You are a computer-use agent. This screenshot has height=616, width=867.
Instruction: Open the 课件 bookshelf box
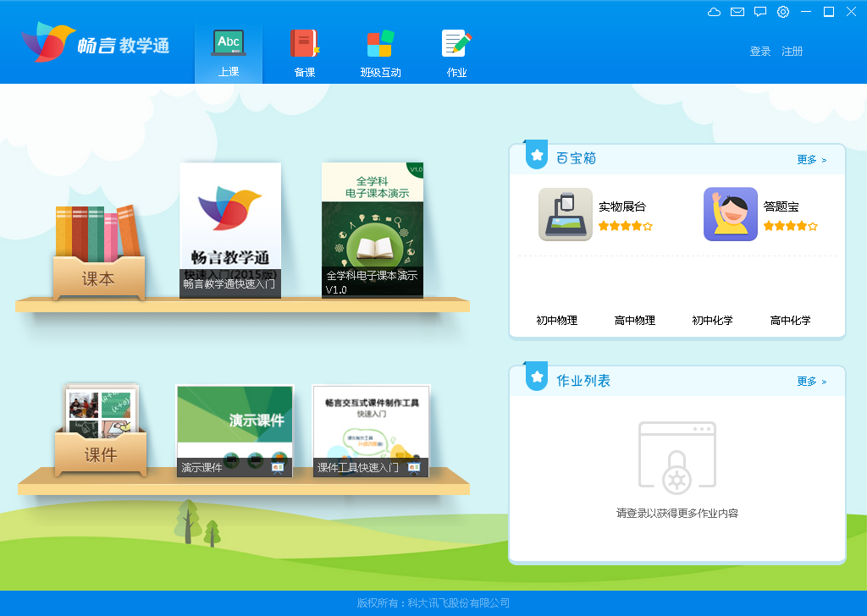click(x=101, y=429)
